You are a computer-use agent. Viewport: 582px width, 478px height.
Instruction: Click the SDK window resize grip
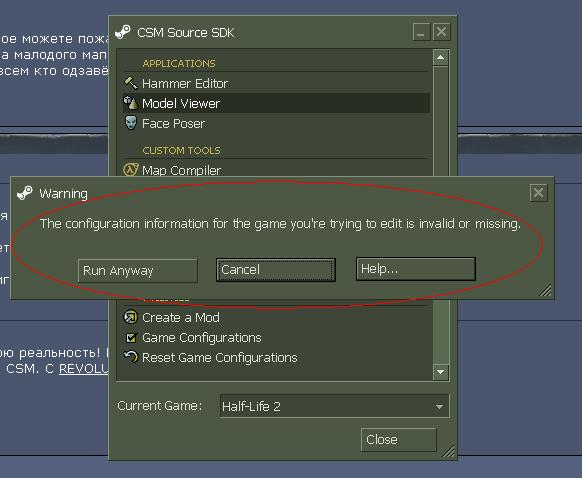[x=449, y=451]
